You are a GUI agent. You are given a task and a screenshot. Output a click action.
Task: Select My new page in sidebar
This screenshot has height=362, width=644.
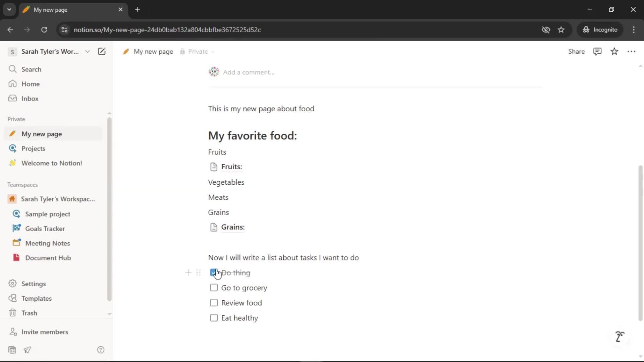tap(54, 134)
